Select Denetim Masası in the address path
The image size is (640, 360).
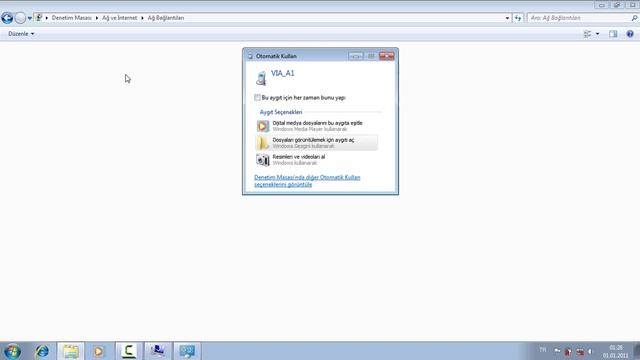(x=71, y=18)
